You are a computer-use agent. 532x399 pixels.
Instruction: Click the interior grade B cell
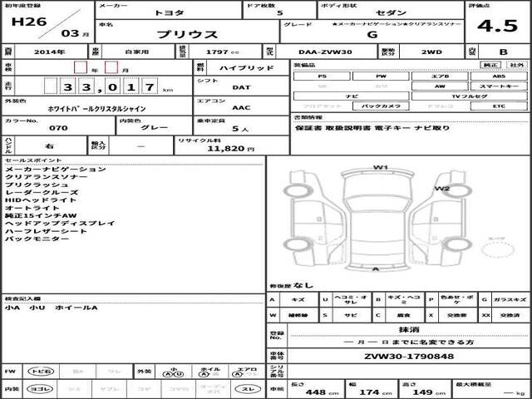[x=503, y=52]
